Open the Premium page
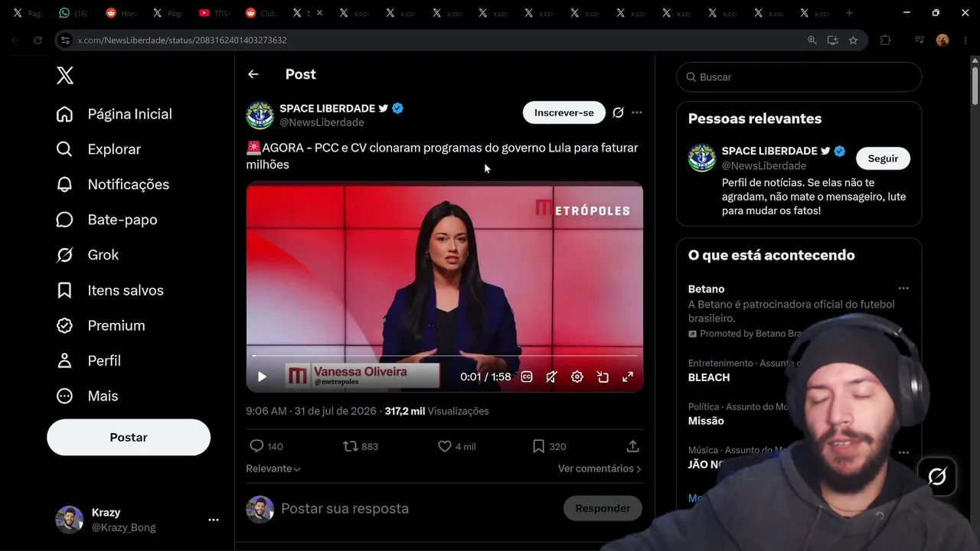980x551 pixels. [100, 325]
